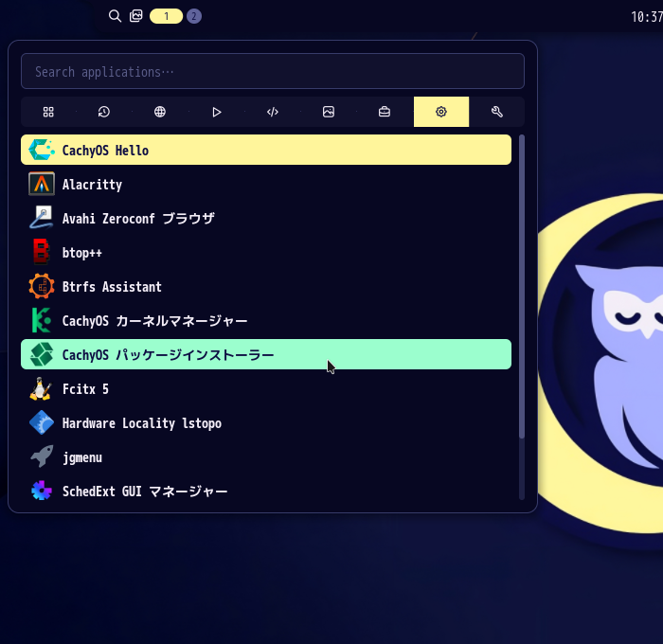Switch to workspace 2 in top bar
663x644 pixels.
[x=194, y=16]
